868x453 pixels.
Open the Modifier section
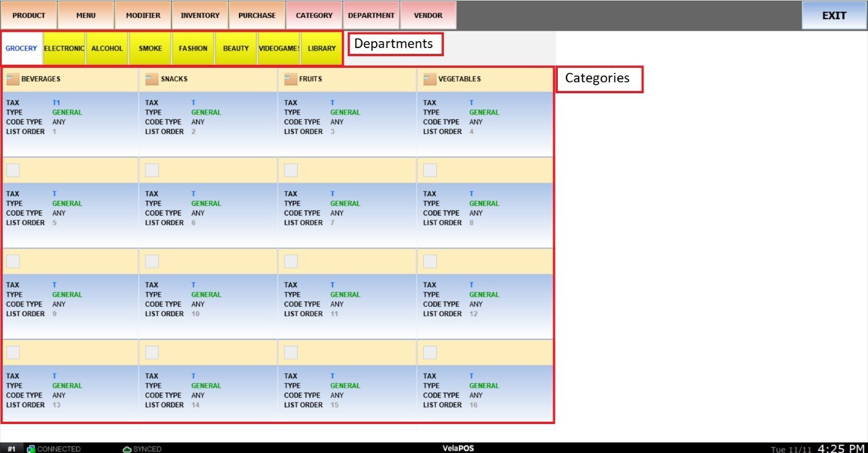pos(143,16)
